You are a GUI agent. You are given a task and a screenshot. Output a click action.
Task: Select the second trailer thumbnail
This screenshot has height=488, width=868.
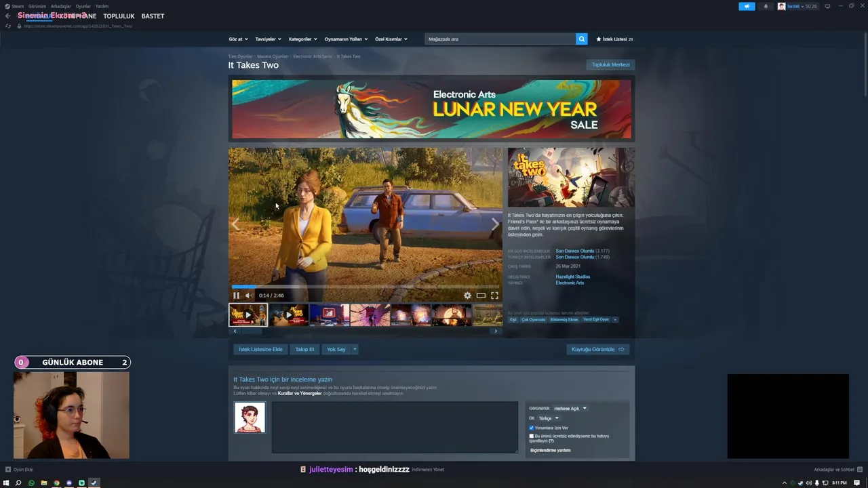point(289,314)
